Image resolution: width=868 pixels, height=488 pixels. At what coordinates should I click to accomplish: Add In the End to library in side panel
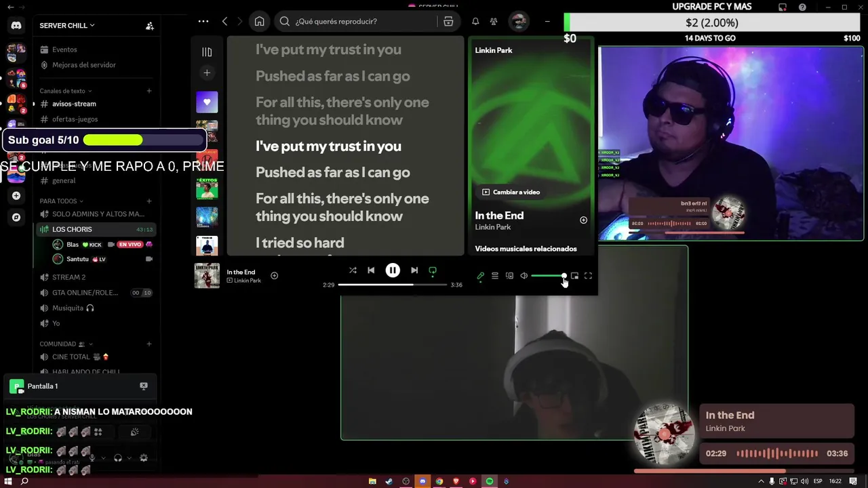point(583,220)
